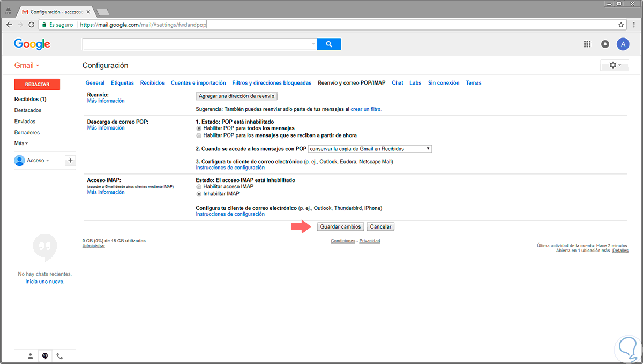The width and height of the screenshot is (643, 364).
Task: Expand the Más labels list
Action: (21, 143)
